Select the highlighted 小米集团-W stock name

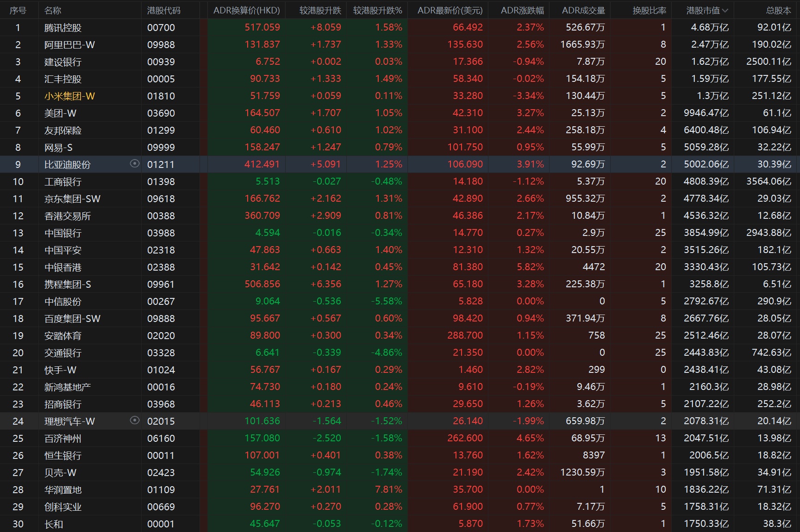[69, 96]
